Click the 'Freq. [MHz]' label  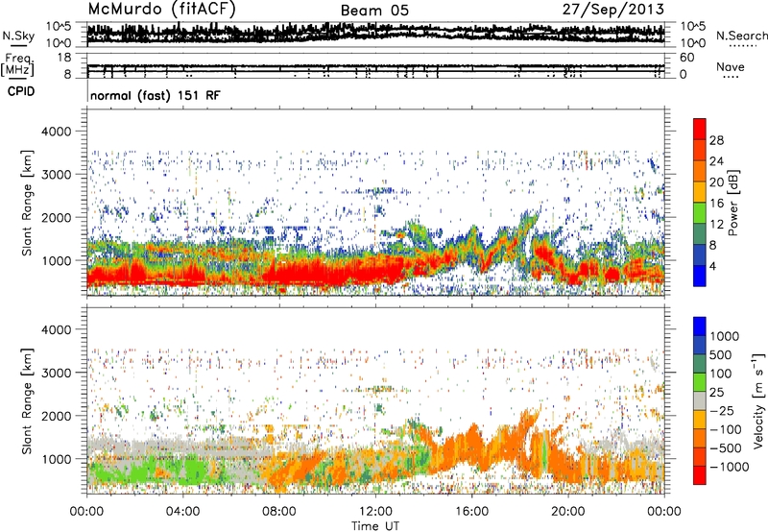point(17,65)
